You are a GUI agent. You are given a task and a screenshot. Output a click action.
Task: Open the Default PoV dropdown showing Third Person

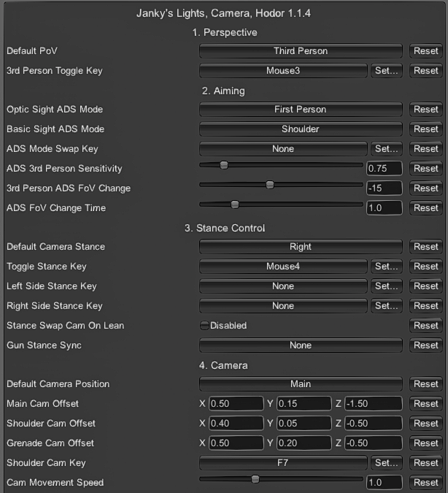[300, 51]
